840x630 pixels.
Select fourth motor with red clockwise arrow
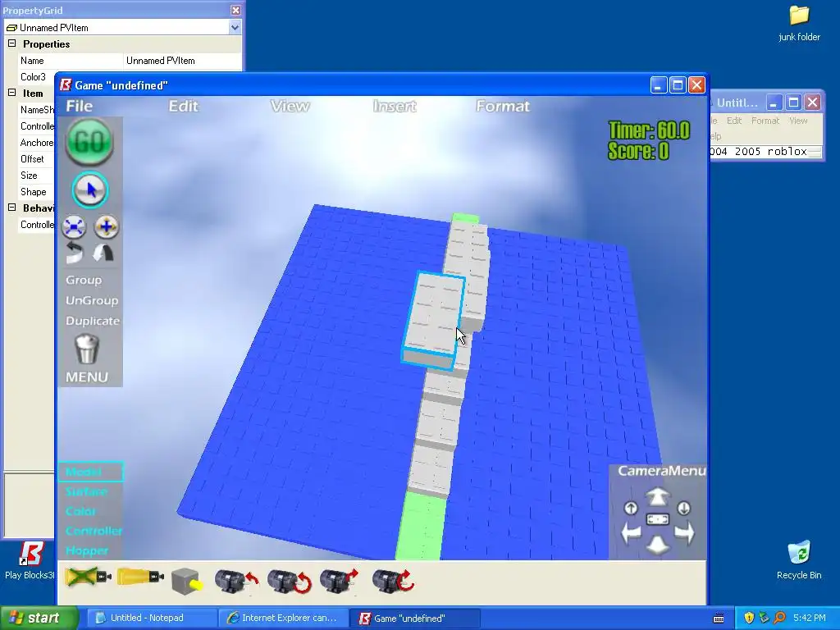393,582
